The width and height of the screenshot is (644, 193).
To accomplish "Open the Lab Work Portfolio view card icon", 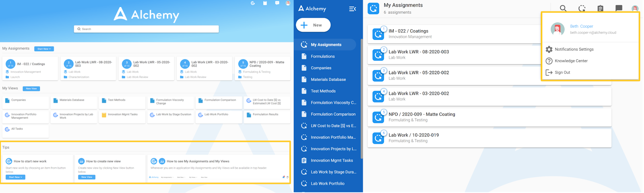I will click(x=200, y=115).
